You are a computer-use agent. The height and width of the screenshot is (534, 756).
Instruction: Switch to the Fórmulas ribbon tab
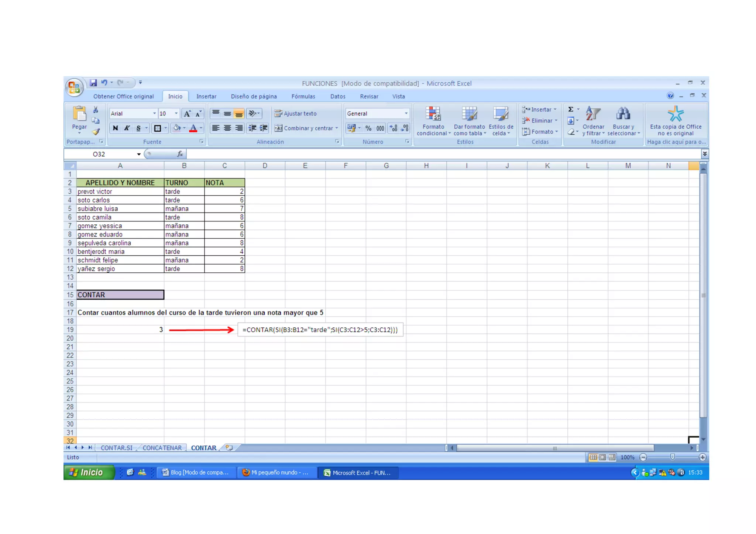coord(303,96)
